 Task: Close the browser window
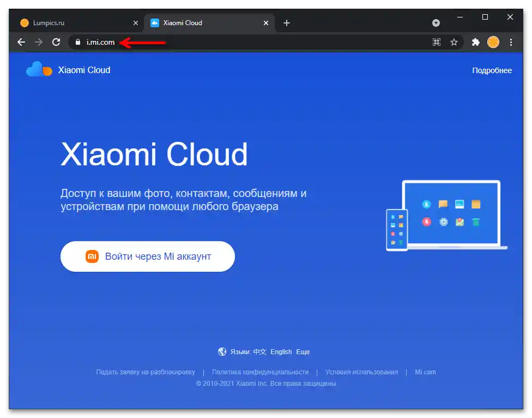coord(510,17)
